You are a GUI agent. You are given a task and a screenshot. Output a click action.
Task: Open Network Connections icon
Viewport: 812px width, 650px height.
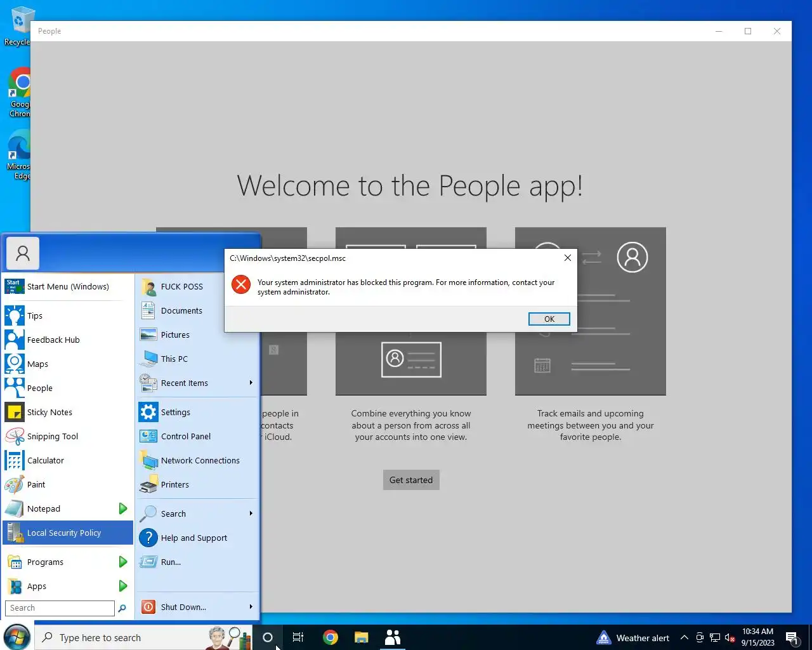point(148,460)
